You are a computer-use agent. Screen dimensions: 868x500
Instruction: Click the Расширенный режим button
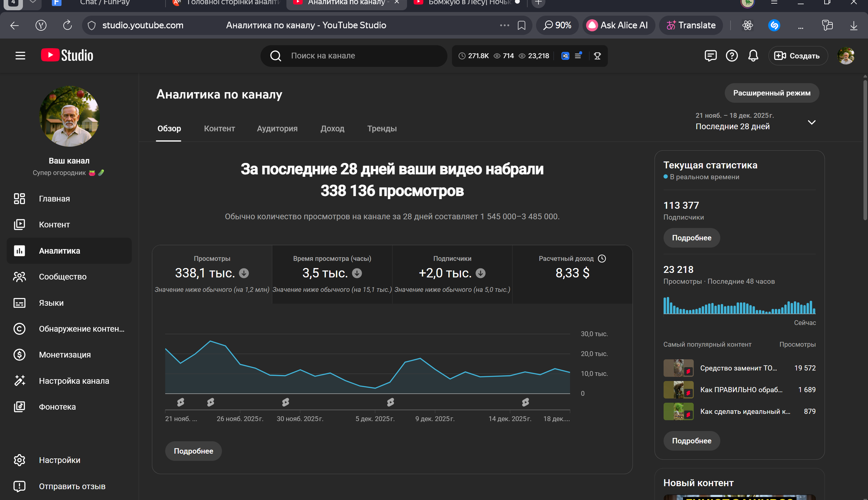coord(772,93)
